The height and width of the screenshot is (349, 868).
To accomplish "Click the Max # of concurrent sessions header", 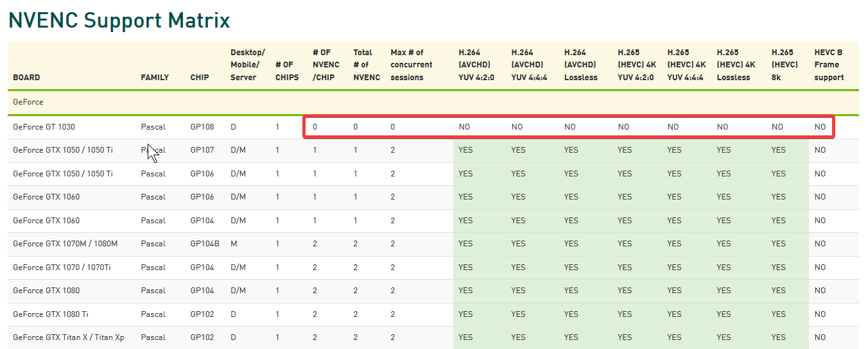I will (x=411, y=65).
